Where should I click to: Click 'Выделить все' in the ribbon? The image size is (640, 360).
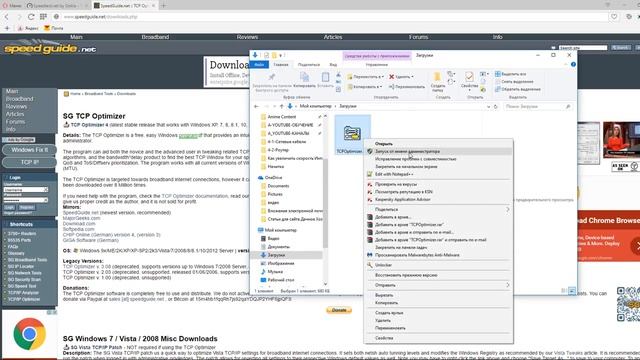click(x=511, y=74)
